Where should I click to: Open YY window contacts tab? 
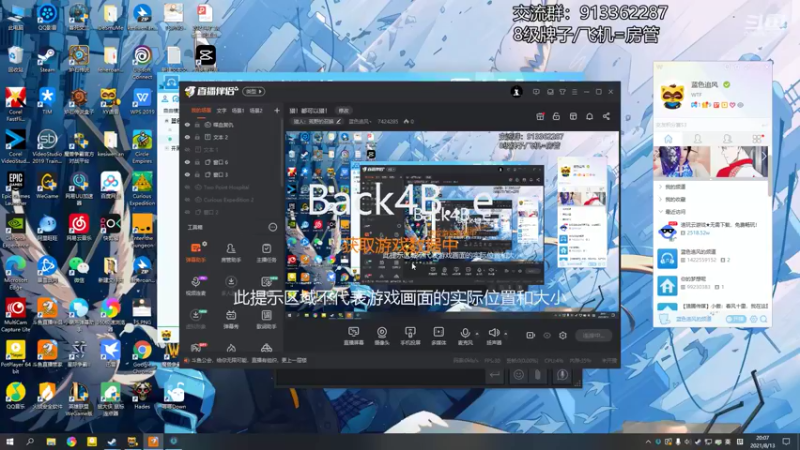pyautogui.click(x=697, y=139)
